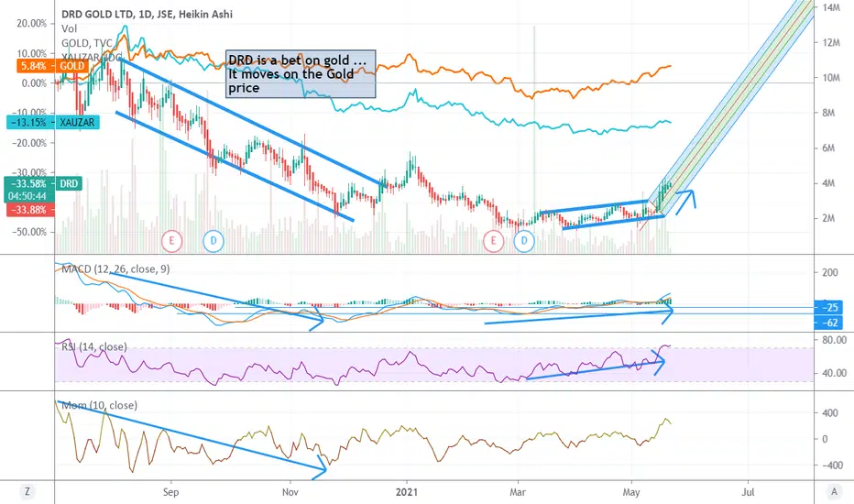
Task: Click the Nov label on the time axis
Action: (290, 492)
